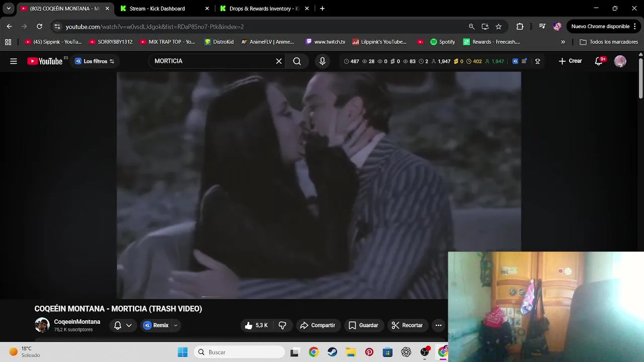Select the COQEÉIN MONTANA YouTube tab
The width and height of the screenshot is (644, 362).
coord(64,9)
